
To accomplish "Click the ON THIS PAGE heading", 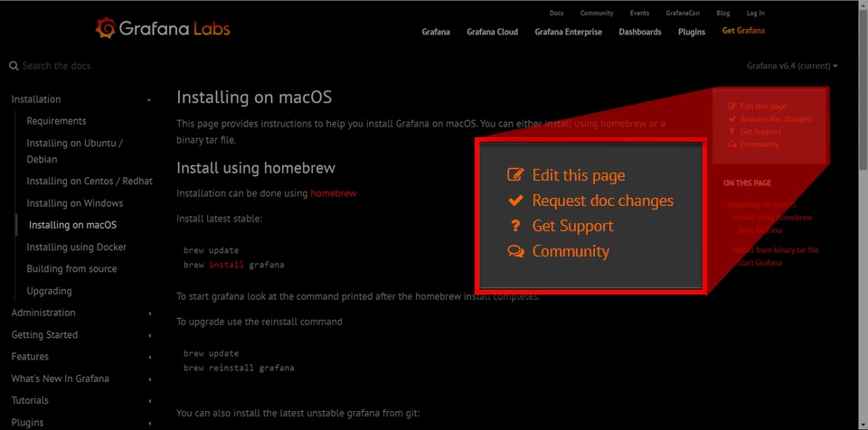I will 748,183.
